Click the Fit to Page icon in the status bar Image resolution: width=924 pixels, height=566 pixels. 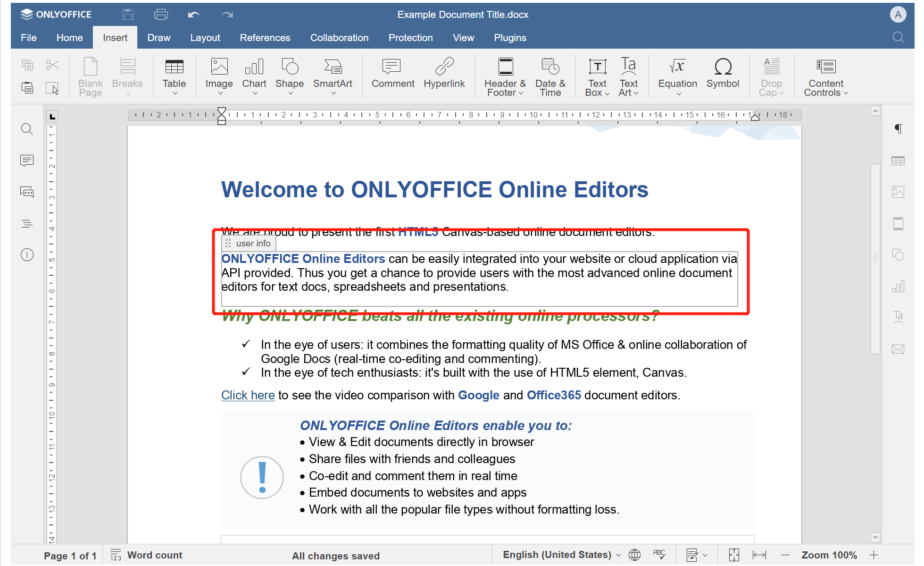(734, 555)
